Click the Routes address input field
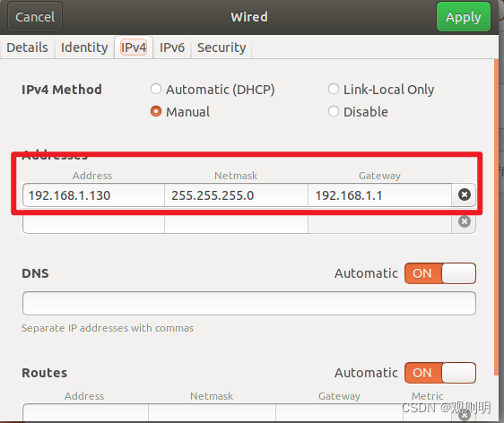The height and width of the screenshot is (423, 504). [85, 412]
